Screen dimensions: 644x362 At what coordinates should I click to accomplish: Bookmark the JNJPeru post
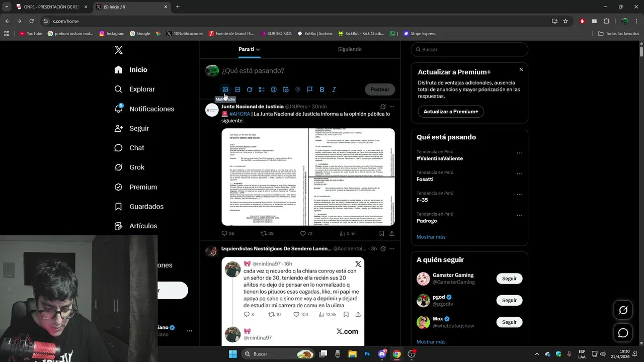pos(382,233)
